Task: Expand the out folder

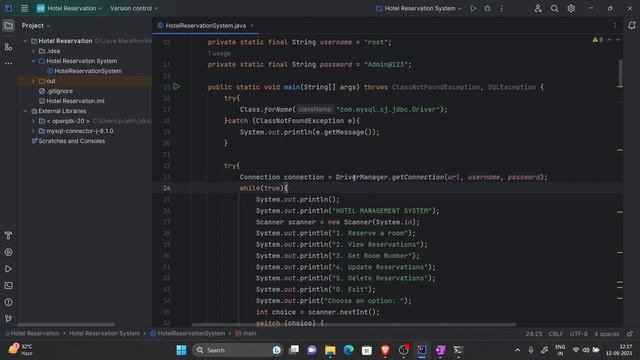Action: 33,81
